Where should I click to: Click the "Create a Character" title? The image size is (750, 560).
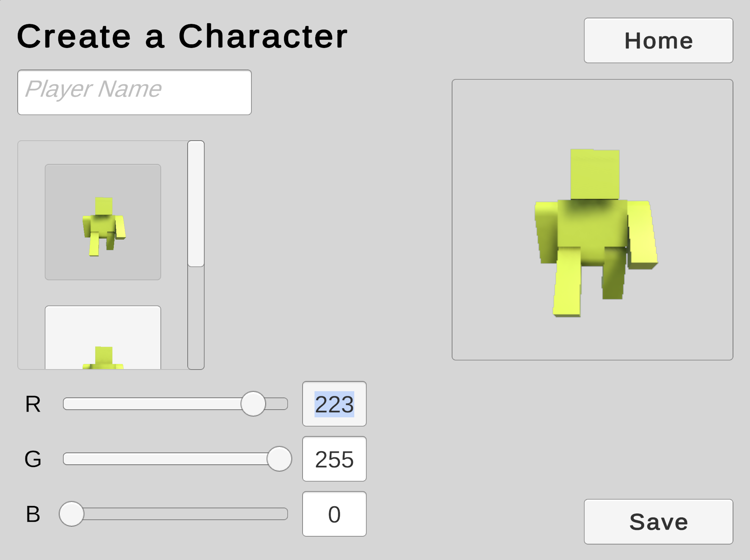click(x=182, y=36)
